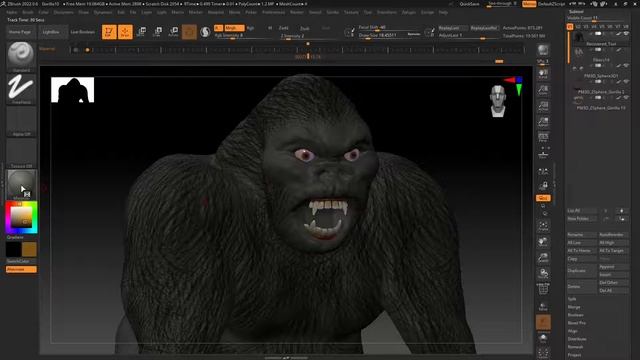Expand the Project section

click(x=574, y=355)
